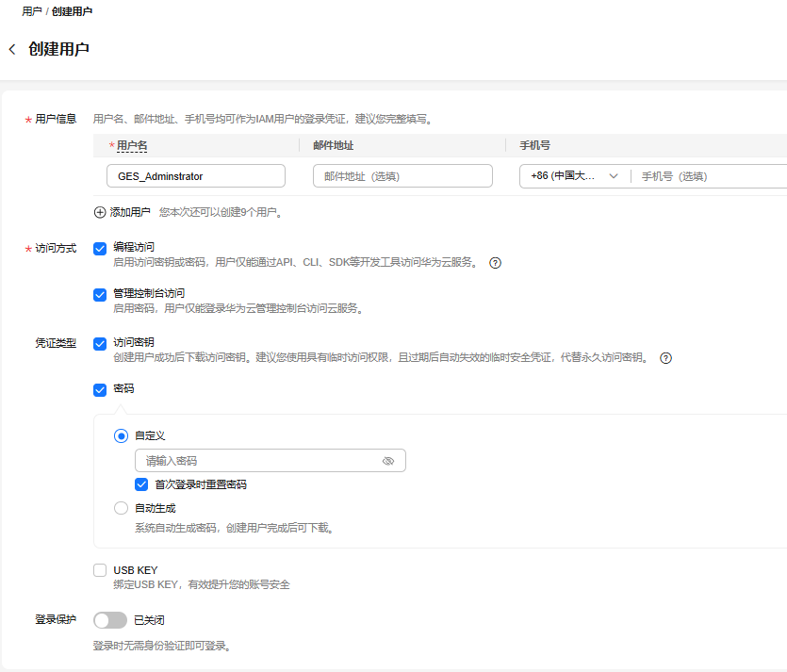Click the 邮件地址 input field
The image size is (787, 672).
402,176
